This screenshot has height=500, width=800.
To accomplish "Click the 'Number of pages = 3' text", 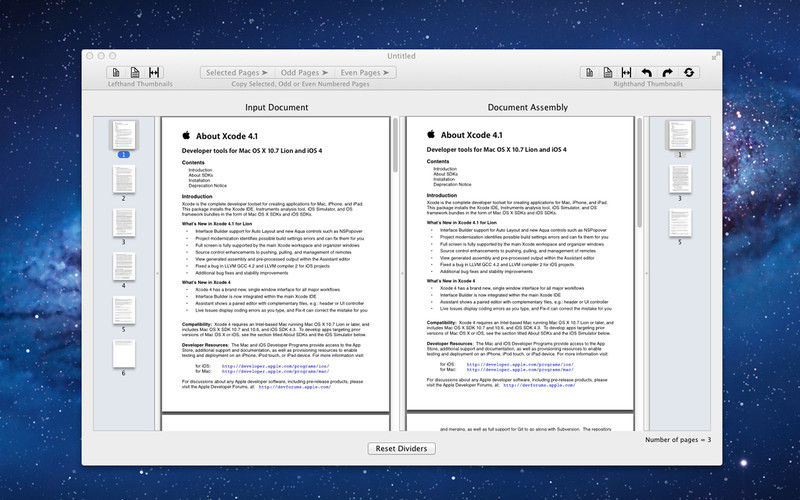I will coord(678,440).
